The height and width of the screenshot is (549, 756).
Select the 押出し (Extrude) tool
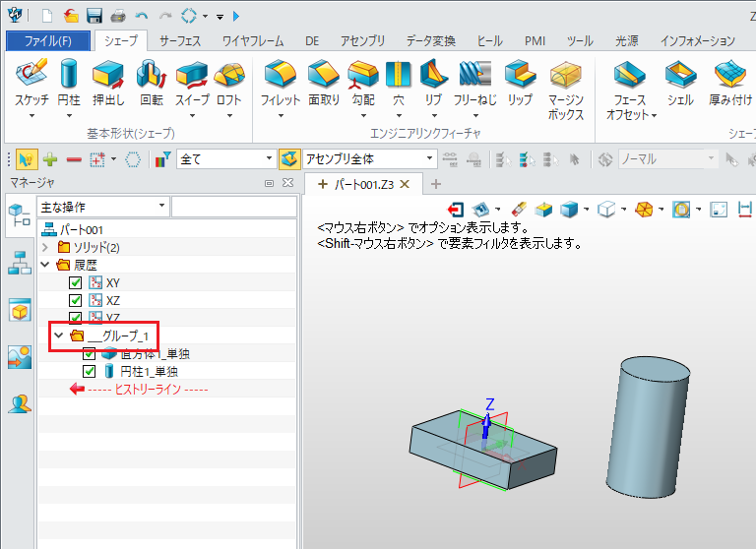coord(108,82)
